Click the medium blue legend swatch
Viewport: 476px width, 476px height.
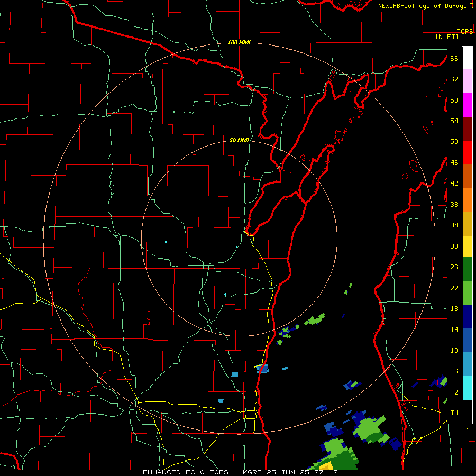point(467,340)
